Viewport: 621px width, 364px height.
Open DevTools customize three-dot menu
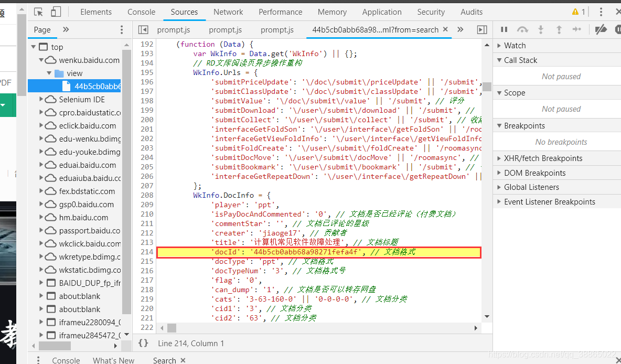[601, 12]
